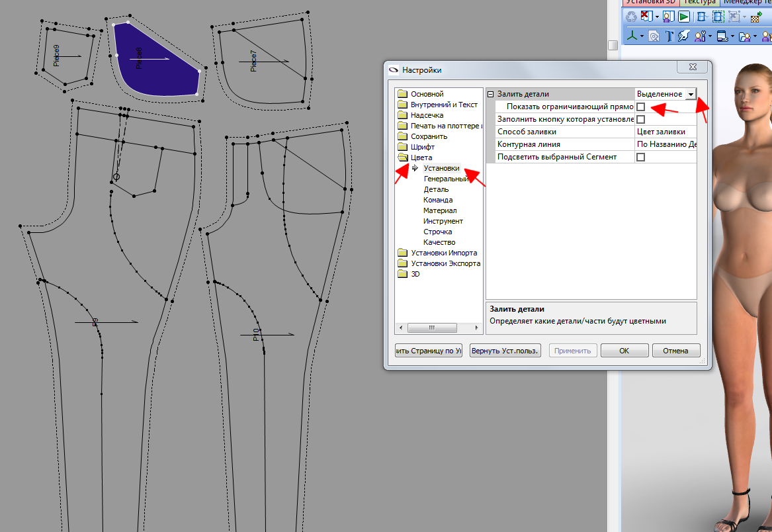The height and width of the screenshot is (532, 772).
Task: Select the green 3D axis tool icon
Action: (x=633, y=36)
